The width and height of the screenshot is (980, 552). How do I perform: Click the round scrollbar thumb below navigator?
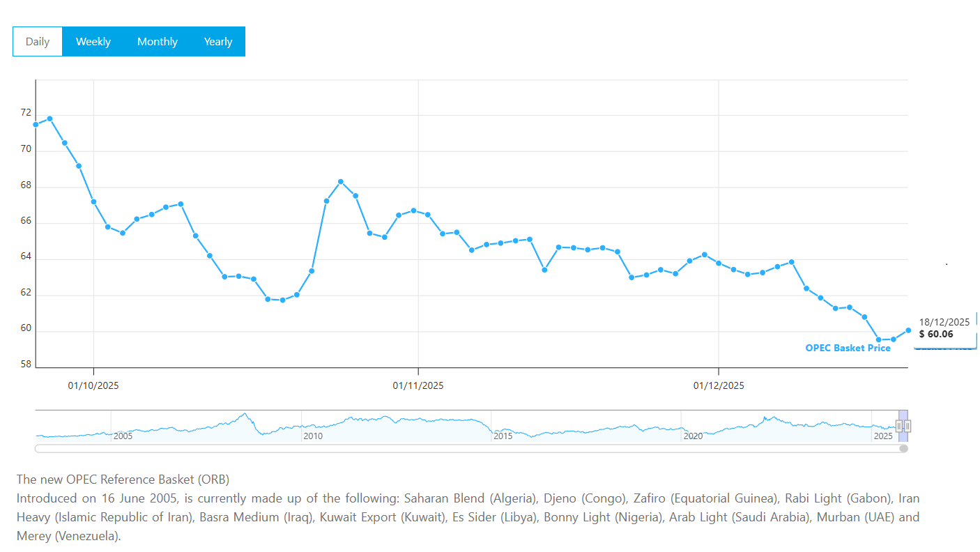pyautogui.click(x=903, y=449)
